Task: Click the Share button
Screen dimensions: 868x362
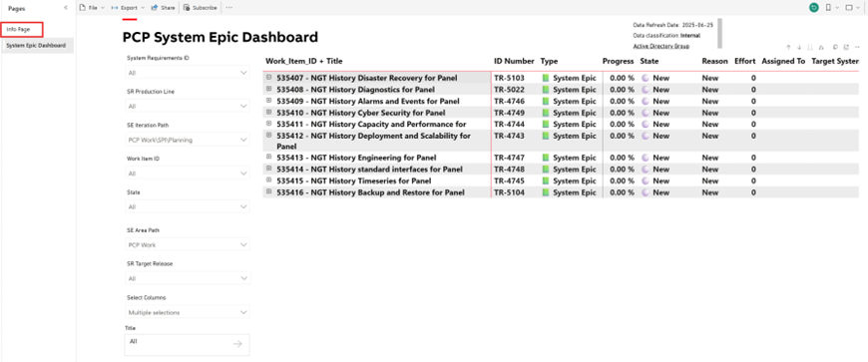Action: (164, 8)
